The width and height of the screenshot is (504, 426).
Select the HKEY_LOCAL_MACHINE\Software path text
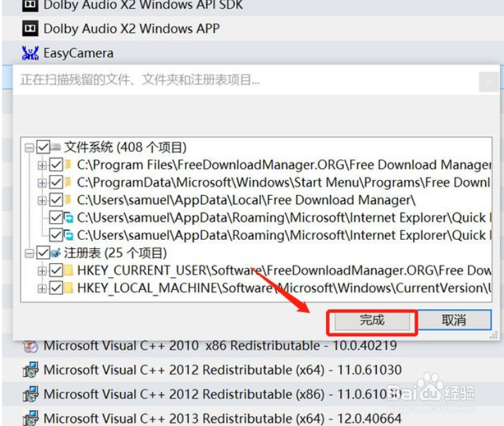(x=284, y=288)
